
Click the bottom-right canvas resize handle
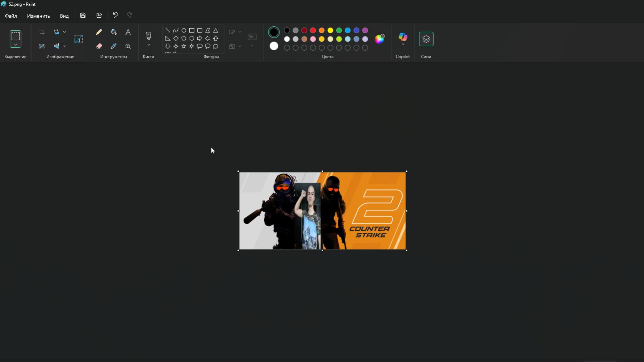pyautogui.click(x=407, y=250)
